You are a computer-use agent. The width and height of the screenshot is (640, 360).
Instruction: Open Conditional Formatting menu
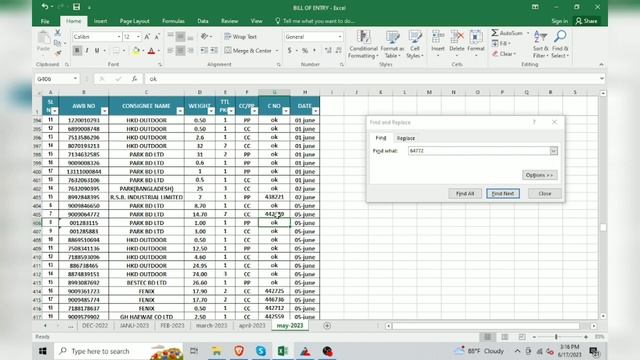363,44
